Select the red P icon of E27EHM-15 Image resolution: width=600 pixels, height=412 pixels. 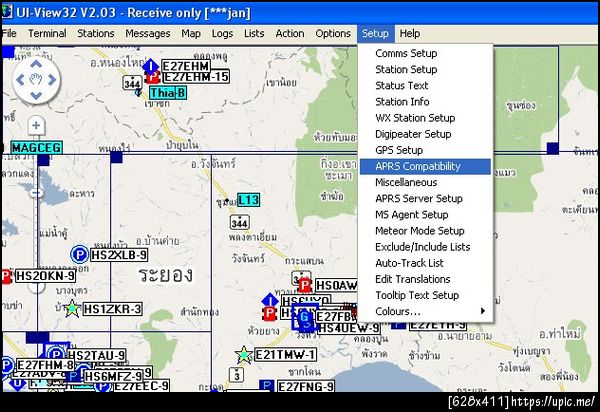pyautogui.click(x=152, y=78)
